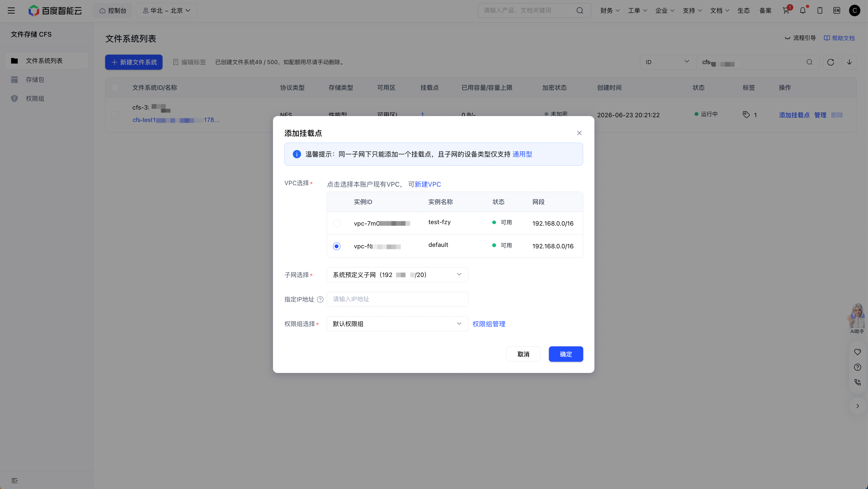Open the 财务 menu in top bar

[609, 10]
